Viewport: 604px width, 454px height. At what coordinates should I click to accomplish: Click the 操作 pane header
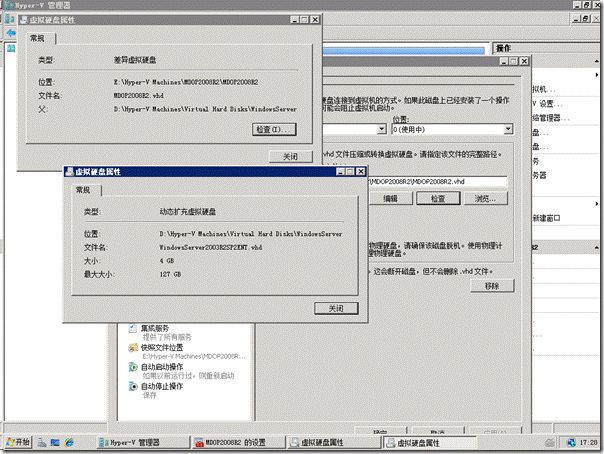tap(547, 48)
